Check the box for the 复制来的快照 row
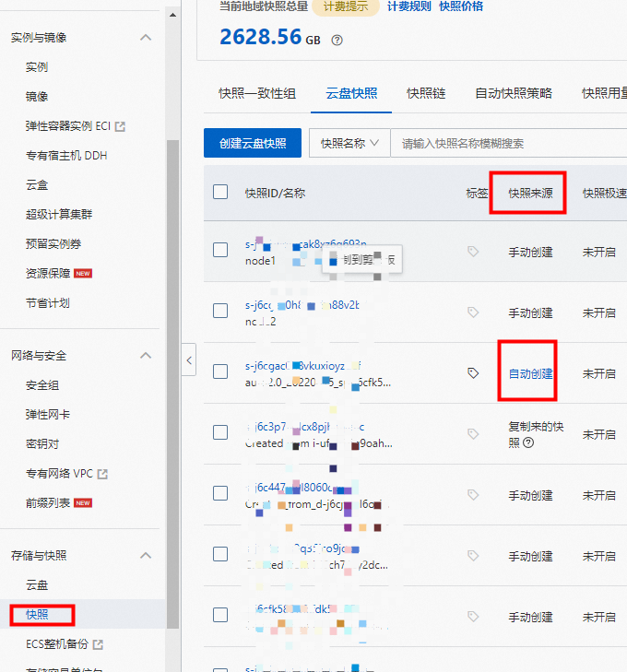The image size is (627, 672). click(220, 432)
